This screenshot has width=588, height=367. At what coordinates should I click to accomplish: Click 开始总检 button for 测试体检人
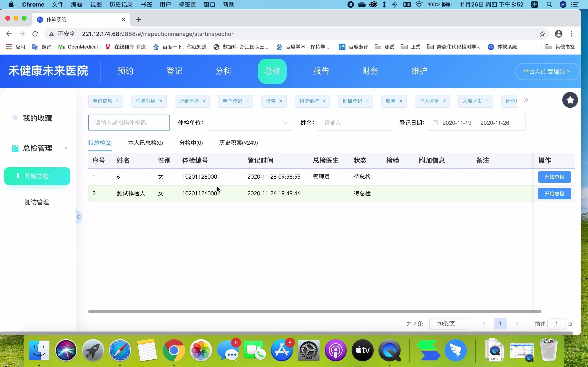pyautogui.click(x=555, y=193)
